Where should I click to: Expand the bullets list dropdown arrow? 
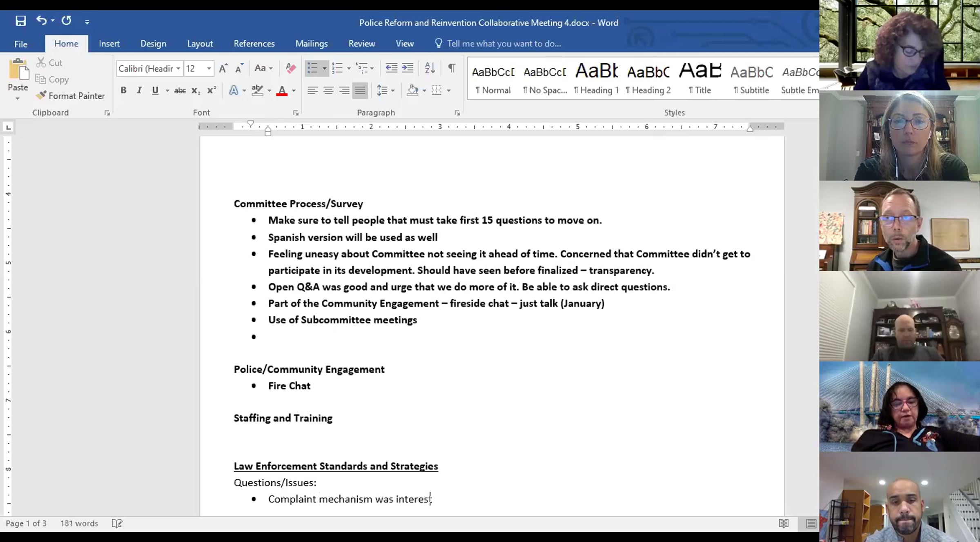[324, 68]
